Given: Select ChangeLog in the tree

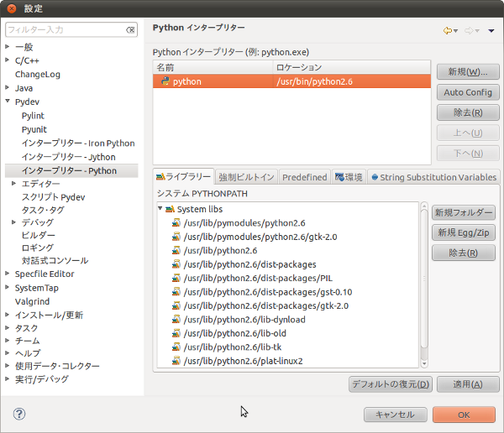Looking at the screenshot, I should click(x=38, y=74).
